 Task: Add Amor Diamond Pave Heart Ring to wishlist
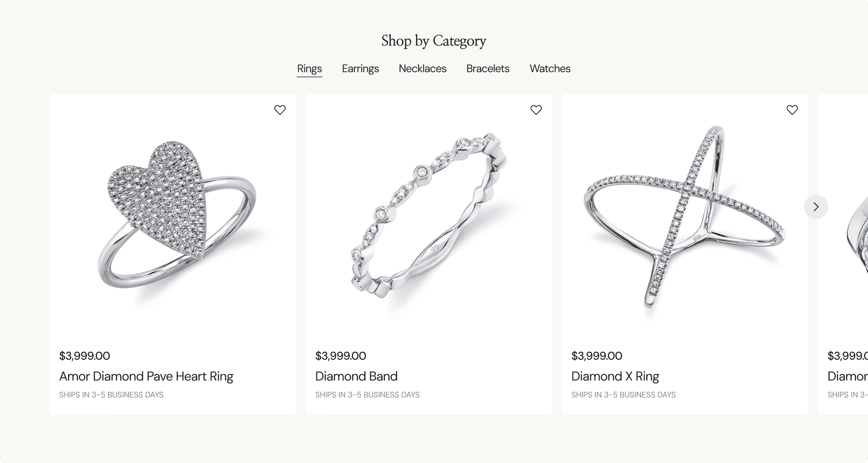(x=280, y=110)
